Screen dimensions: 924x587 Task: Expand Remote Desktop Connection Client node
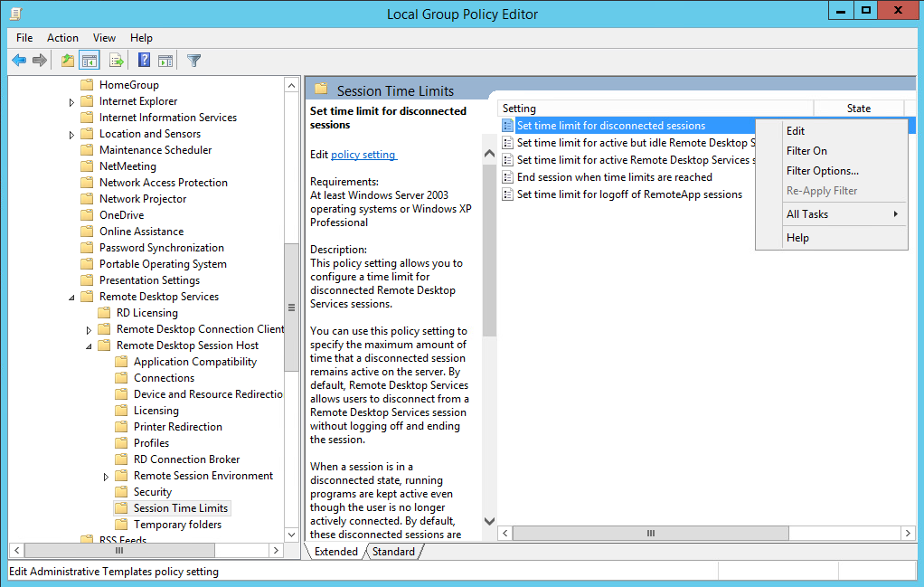89,330
